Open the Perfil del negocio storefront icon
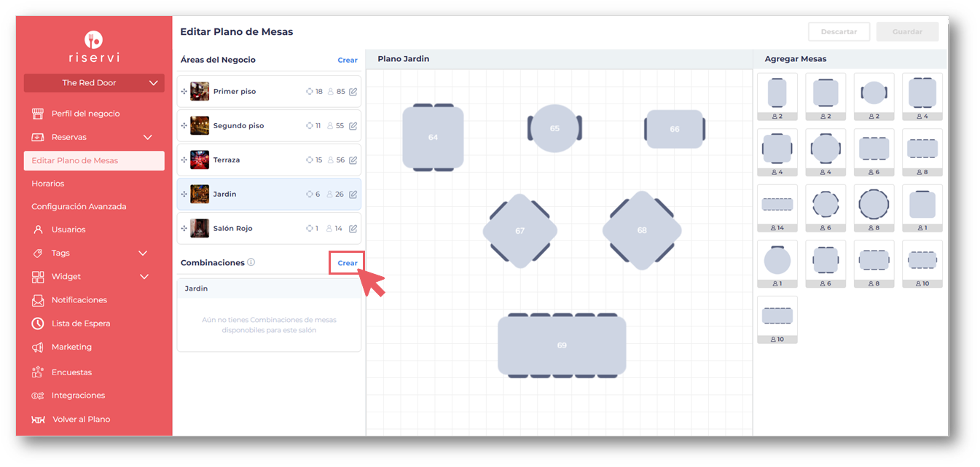980x467 pixels. (x=38, y=114)
